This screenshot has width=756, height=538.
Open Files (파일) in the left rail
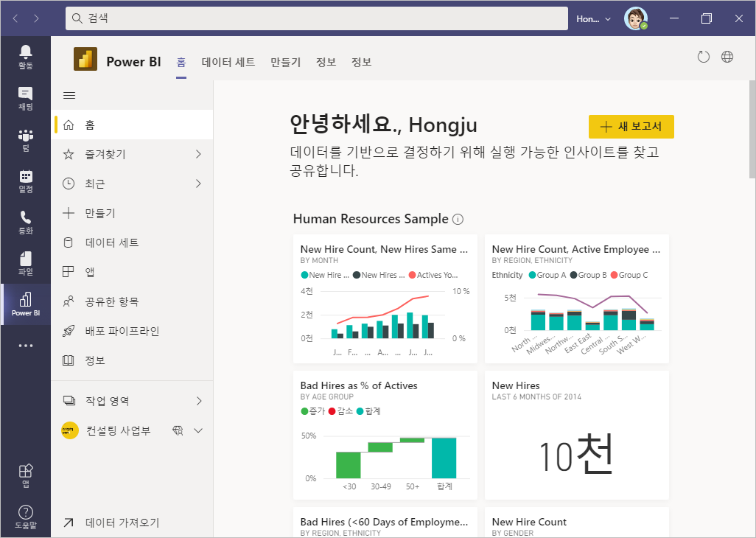[x=26, y=263]
